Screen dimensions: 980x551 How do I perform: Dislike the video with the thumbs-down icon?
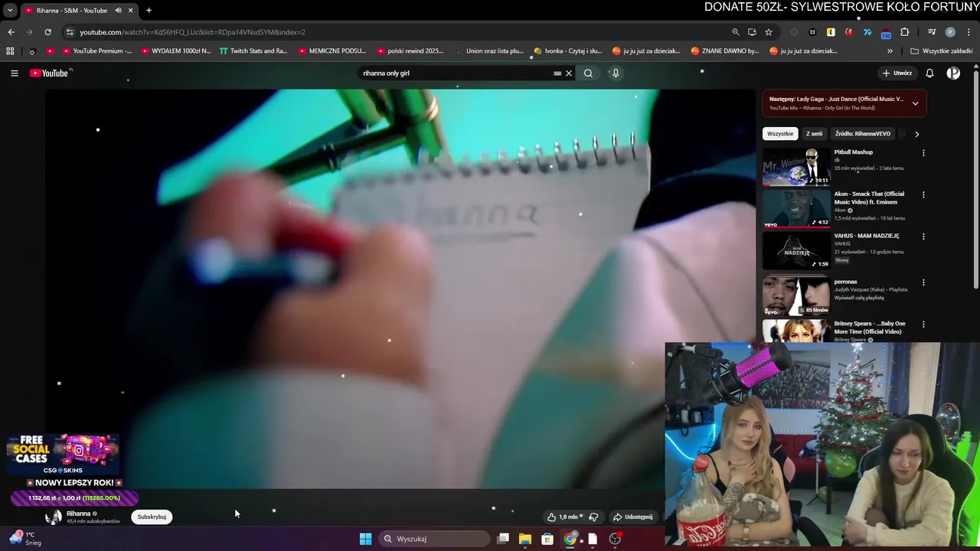(593, 517)
